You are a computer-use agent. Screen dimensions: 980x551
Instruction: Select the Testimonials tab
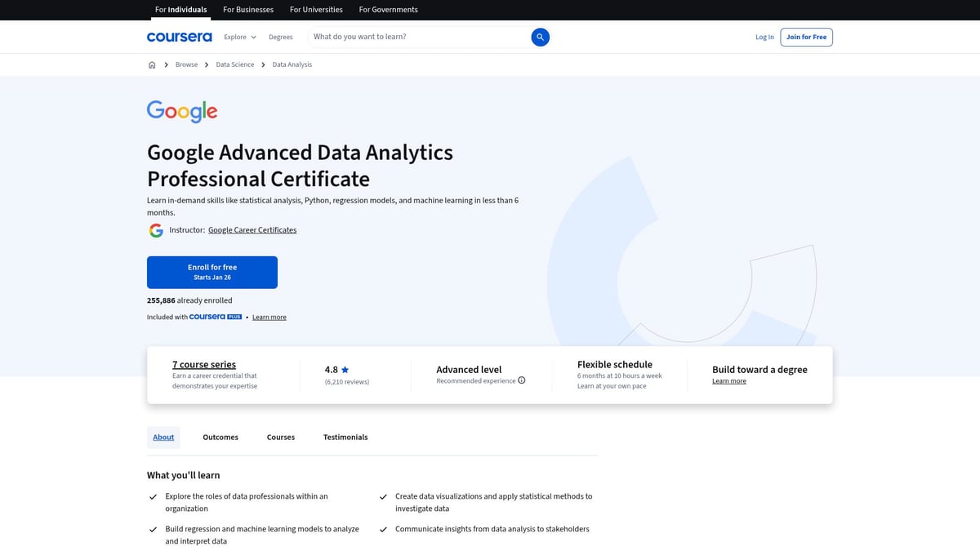coord(345,438)
